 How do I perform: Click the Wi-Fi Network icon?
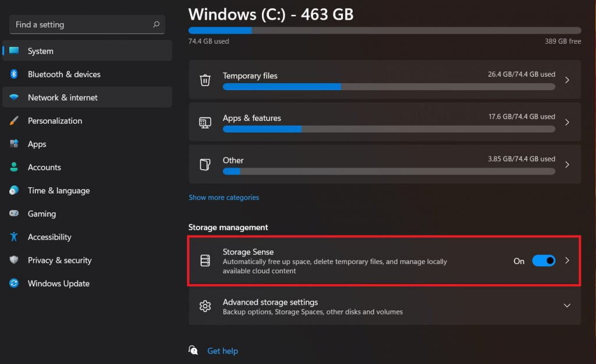pos(14,97)
